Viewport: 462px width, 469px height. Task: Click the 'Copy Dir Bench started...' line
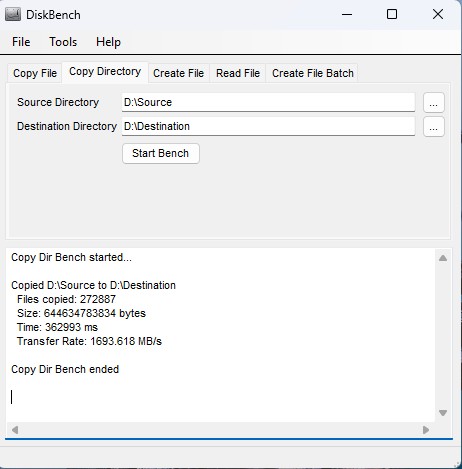(71, 257)
